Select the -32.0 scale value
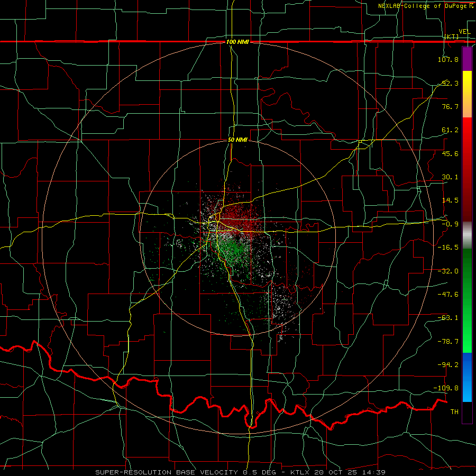Viewport: 476px width, 476px height. click(448, 271)
